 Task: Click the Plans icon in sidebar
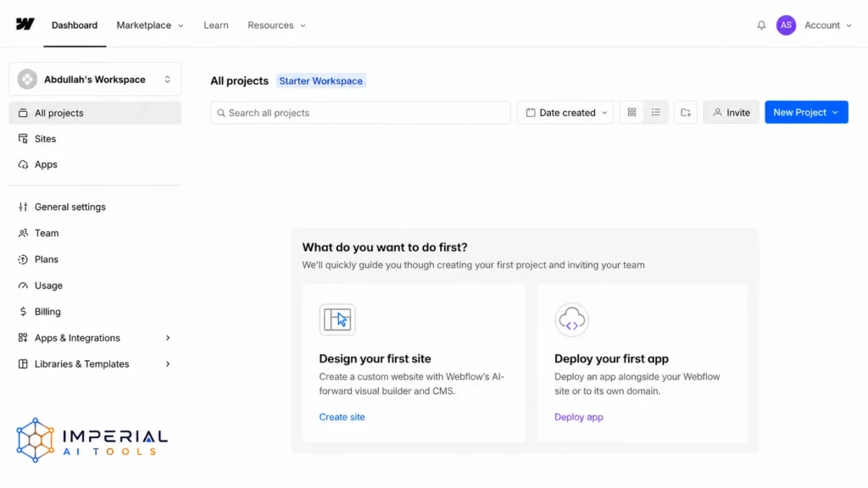pyautogui.click(x=23, y=259)
